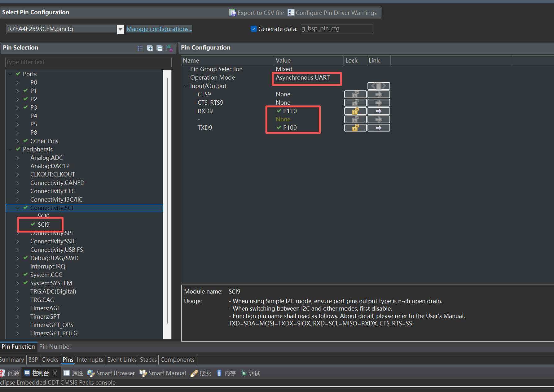
Task: Collapse the Input/Output group
Action: (x=186, y=86)
